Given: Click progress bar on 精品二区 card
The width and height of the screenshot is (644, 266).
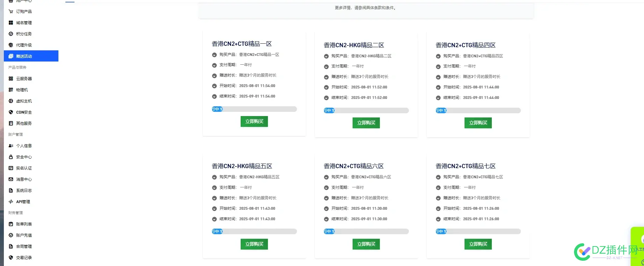Looking at the screenshot, I should (366, 110).
